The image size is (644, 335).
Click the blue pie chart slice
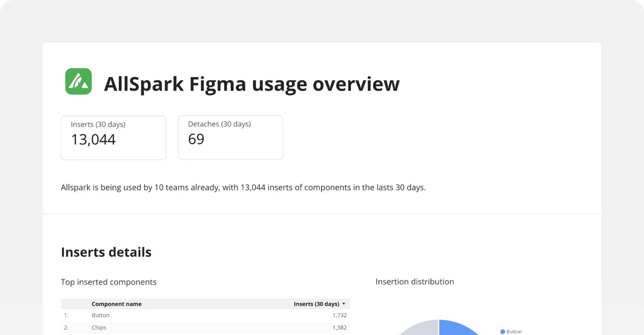456,329
